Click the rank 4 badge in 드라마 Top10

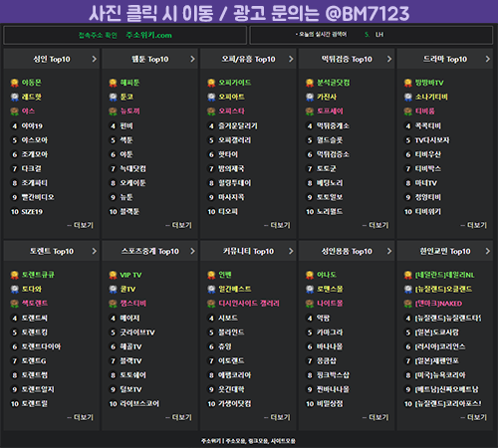pyautogui.click(x=408, y=125)
